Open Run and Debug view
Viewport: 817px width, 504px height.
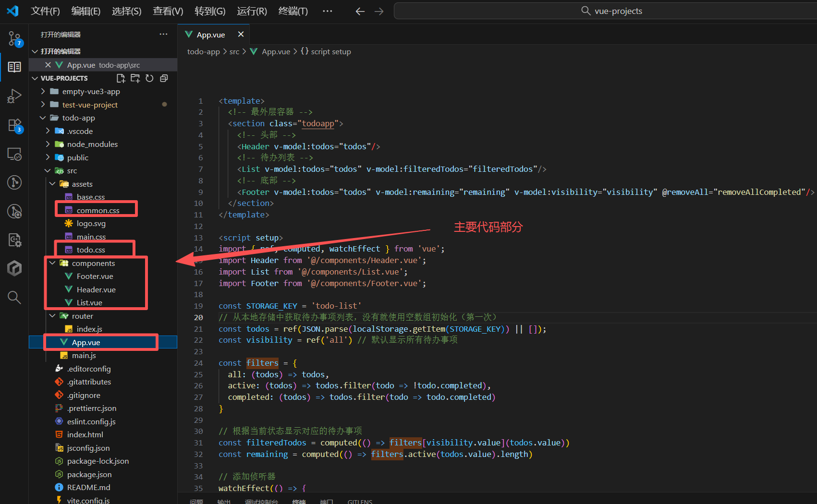click(14, 96)
